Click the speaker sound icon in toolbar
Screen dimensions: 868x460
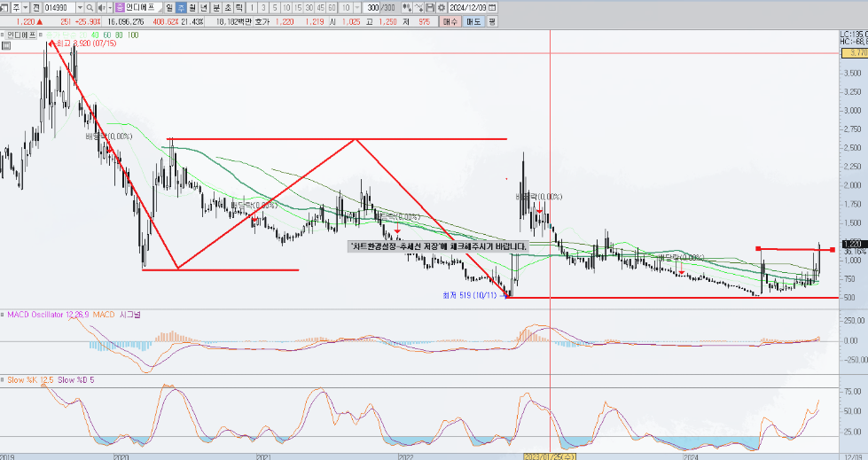101,8
